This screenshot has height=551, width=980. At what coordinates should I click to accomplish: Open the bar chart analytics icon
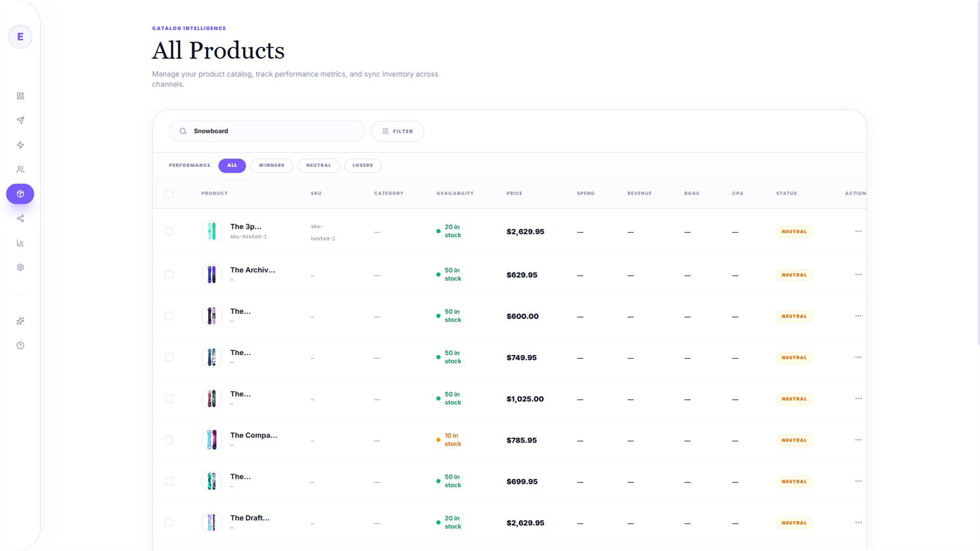click(20, 243)
